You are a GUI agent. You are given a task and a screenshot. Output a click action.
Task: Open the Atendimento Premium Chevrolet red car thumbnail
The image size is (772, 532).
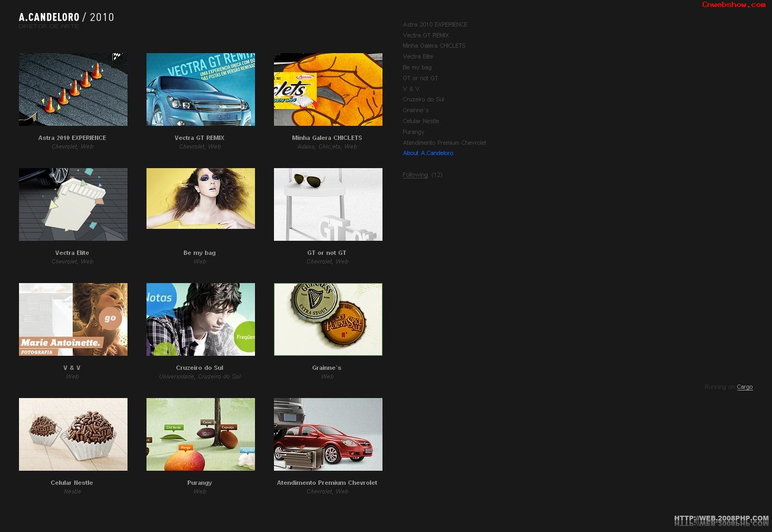pyautogui.click(x=328, y=434)
